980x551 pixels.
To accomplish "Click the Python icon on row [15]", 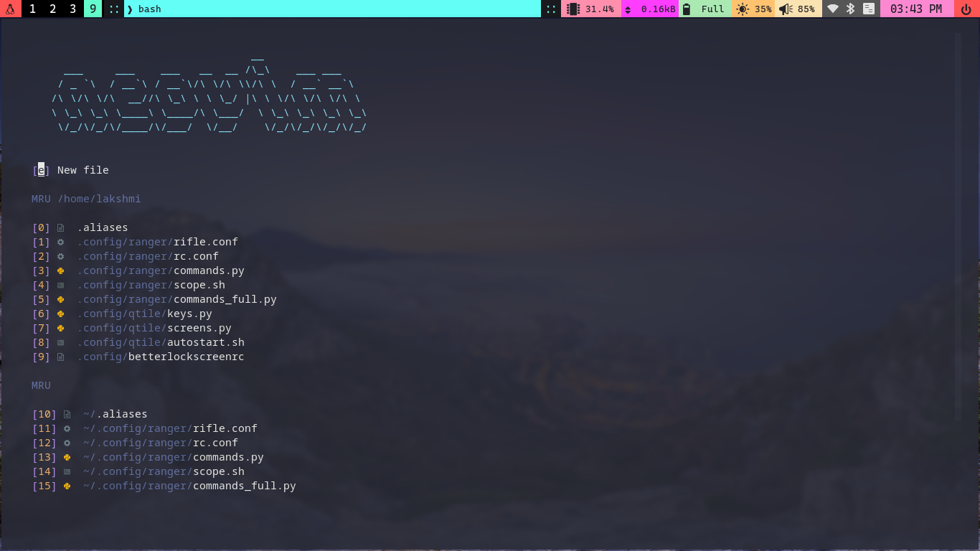I will [67, 486].
